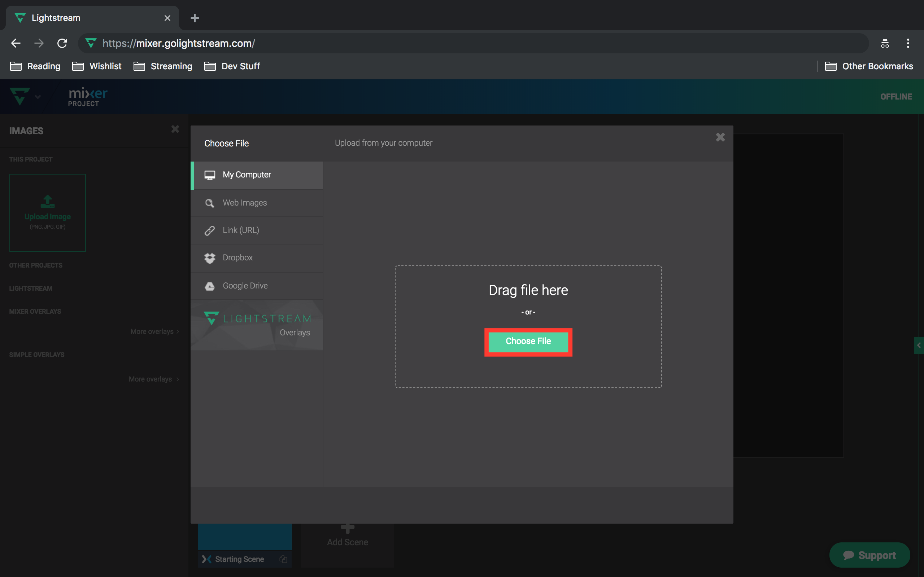Reload the current page
The height and width of the screenshot is (577, 924).
[x=62, y=43]
